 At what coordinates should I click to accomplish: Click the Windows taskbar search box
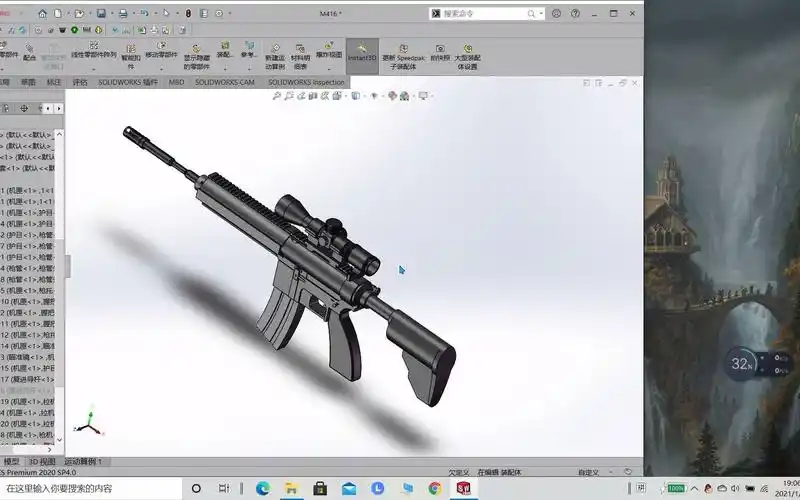pos(90,488)
